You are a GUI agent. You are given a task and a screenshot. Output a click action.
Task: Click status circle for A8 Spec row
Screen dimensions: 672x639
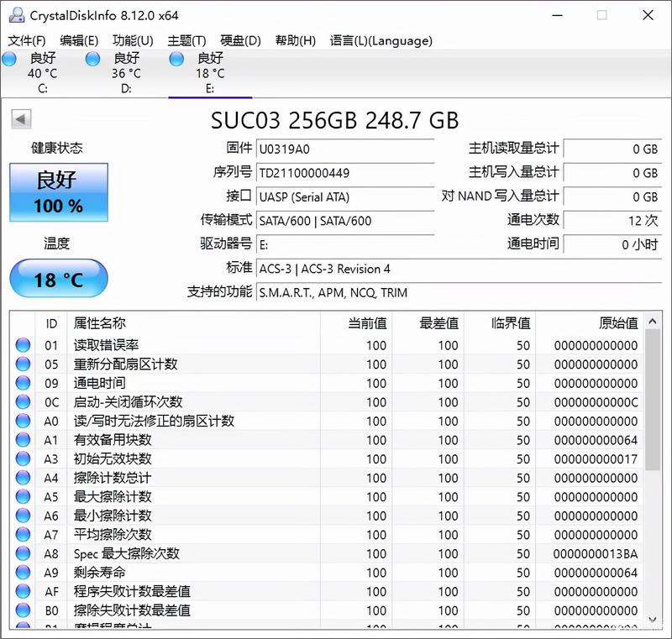click(23, 553)
